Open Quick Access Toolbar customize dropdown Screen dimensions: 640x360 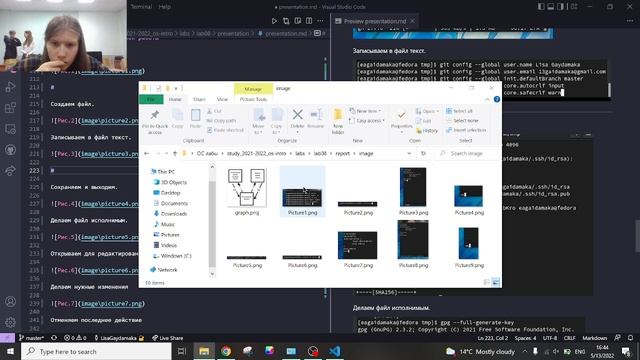pos(176,88)
